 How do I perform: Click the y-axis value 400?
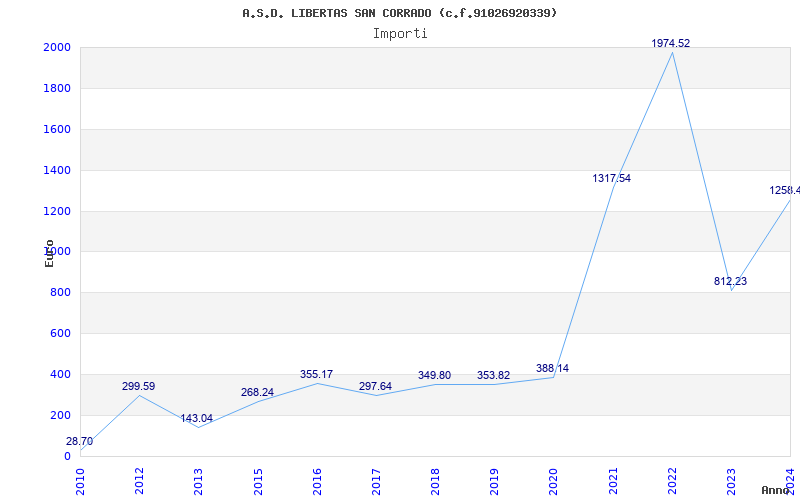point(60,374)
